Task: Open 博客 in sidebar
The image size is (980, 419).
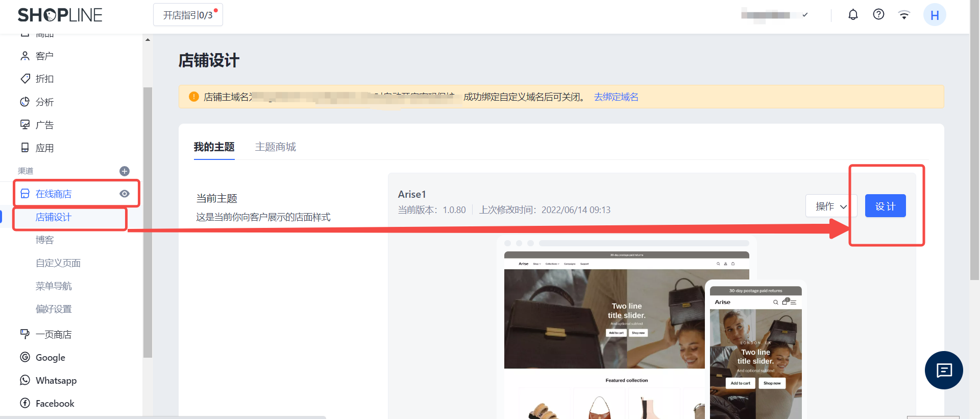Action: pos(45,240)
